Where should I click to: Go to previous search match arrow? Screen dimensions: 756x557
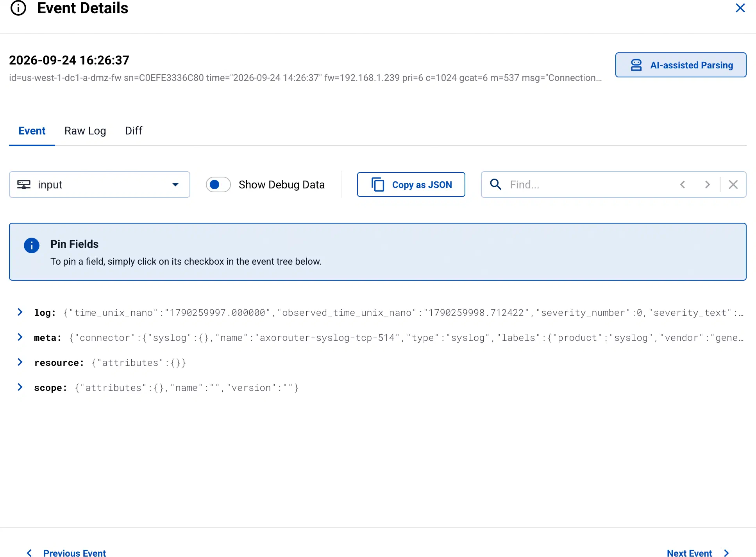[x=683, y=184]
